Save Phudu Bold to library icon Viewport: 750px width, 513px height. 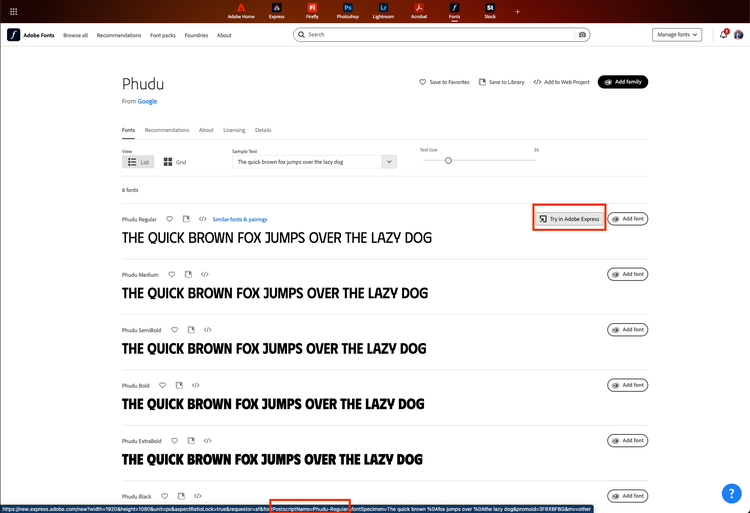(x=179, y=385)
